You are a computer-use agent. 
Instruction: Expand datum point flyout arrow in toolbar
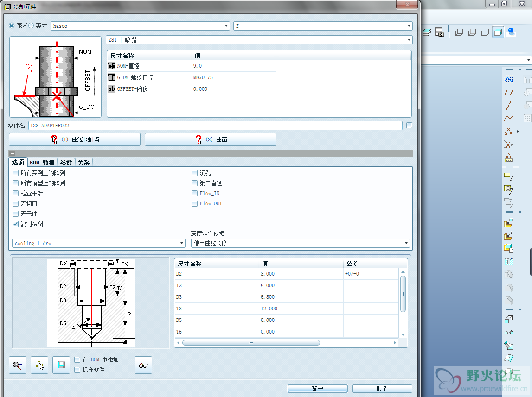[x=518, y=132]
